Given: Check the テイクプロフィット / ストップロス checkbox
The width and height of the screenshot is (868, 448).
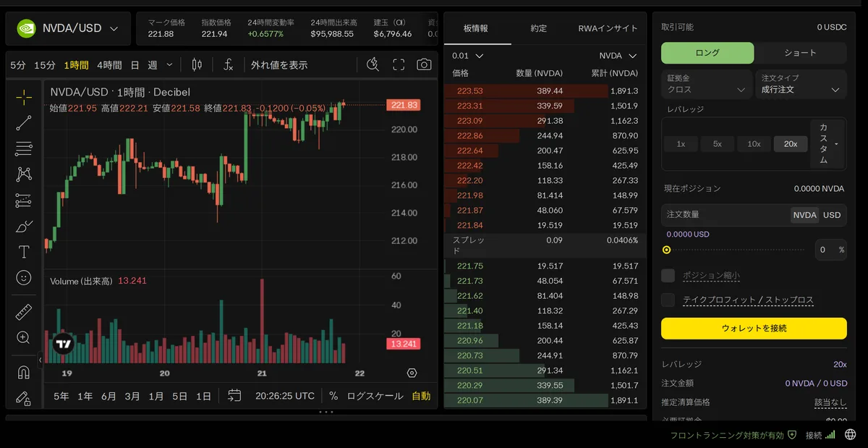Looking at the screenshot, I should [x=668, y=300].
